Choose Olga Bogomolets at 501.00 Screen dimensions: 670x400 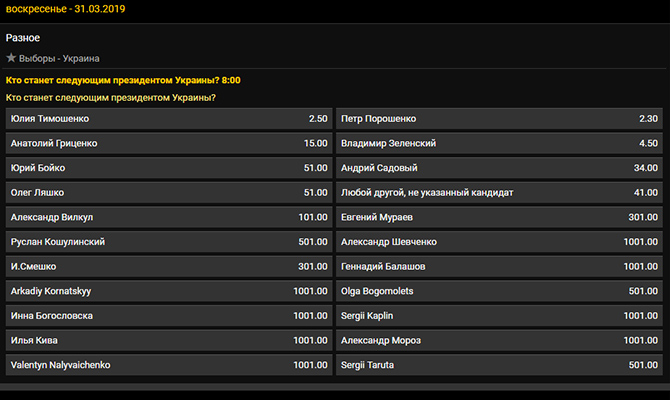point(499,291)
